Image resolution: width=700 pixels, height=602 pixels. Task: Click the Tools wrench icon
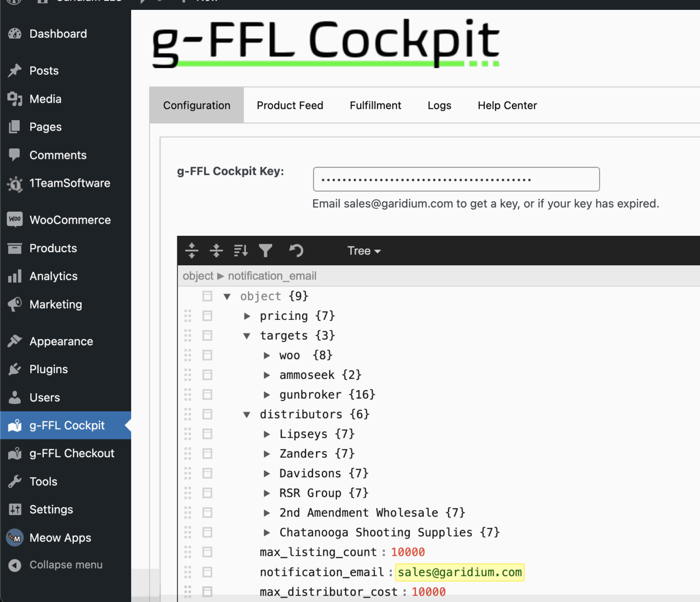tap(15, 481)
